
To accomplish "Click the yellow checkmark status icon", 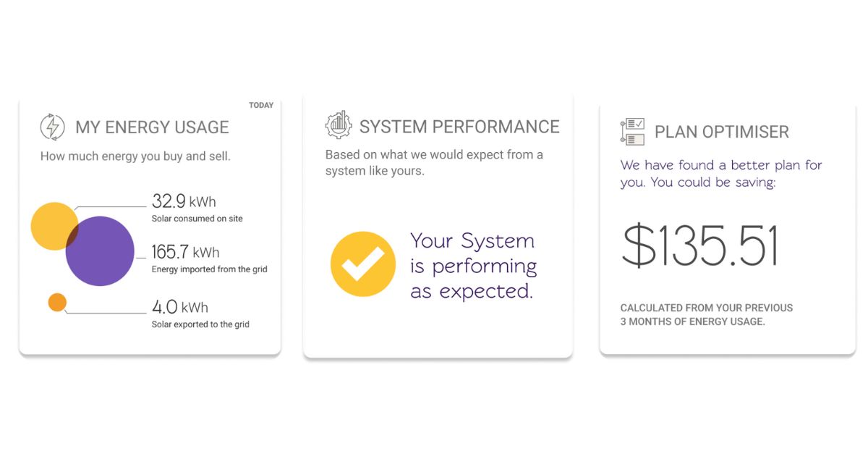I will click(363, 264).
